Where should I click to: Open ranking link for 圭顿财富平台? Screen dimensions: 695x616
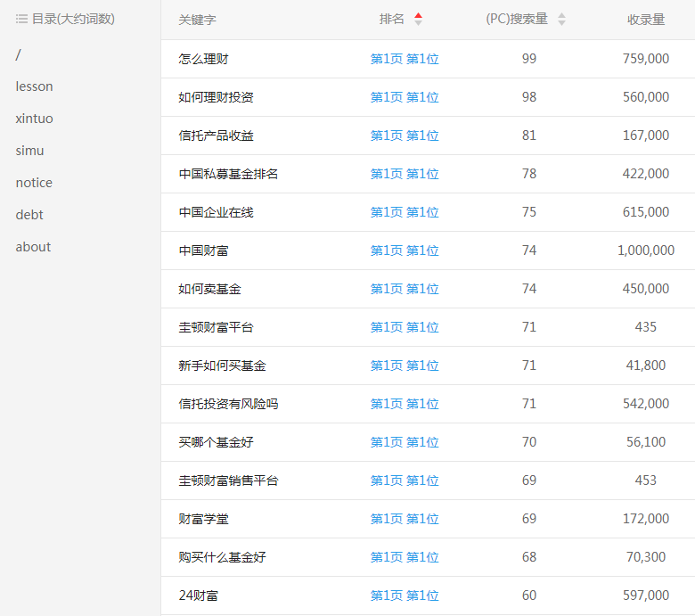405,327
